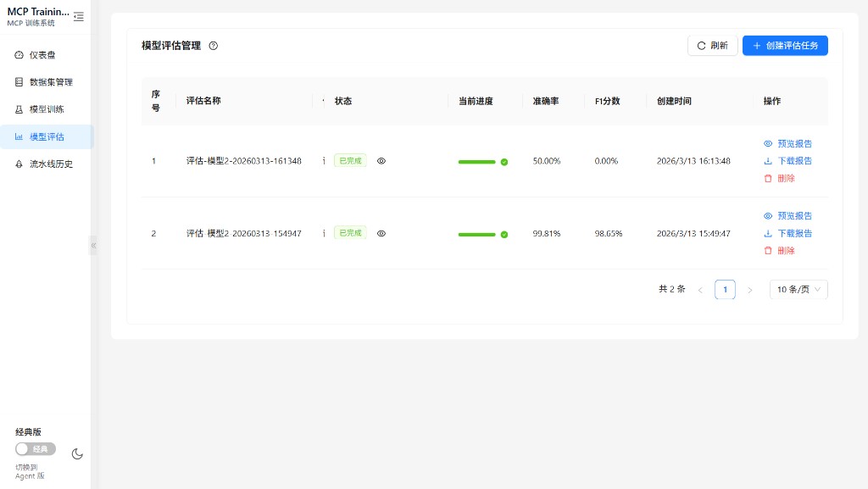
Task: Click the 当前进度 column header
Action: tap(476, 101)
